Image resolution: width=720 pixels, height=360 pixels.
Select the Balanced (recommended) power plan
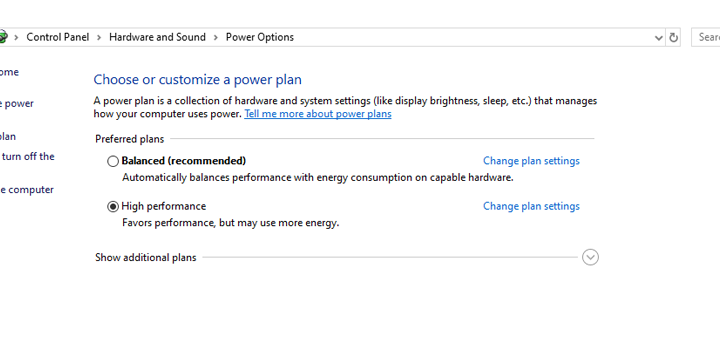click(113, 161)
